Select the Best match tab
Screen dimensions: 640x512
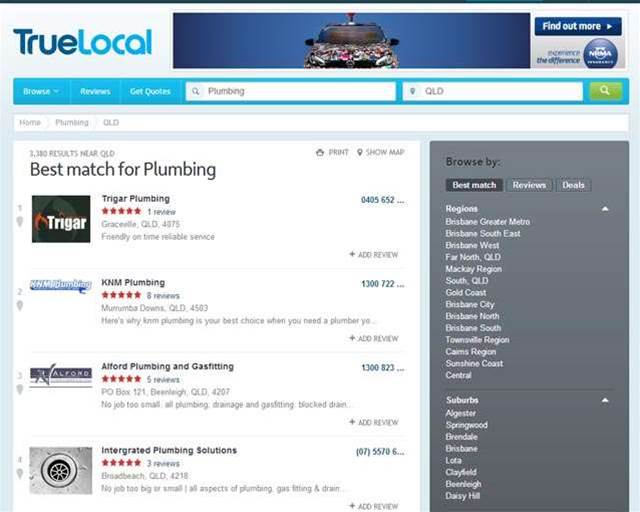click(x=474, y=185)
